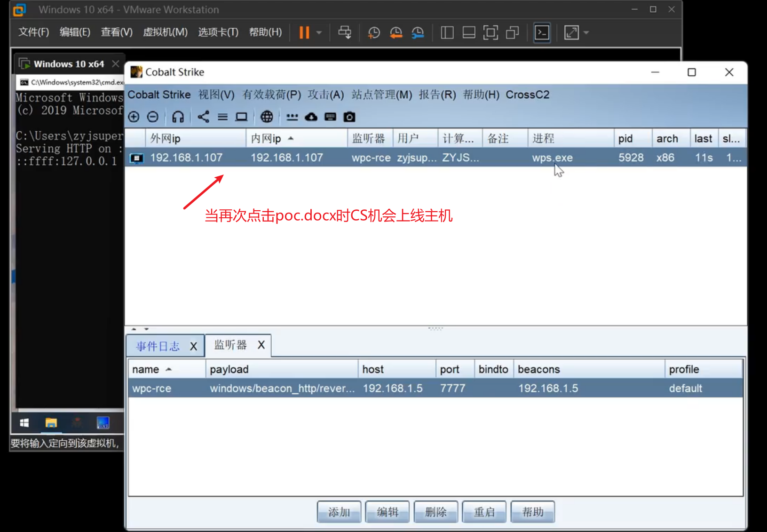Image resolution: width=767 pixels, height=532 pixels.
Task: Create a new connection with the plus icon
Action: [x=134, y=117]
